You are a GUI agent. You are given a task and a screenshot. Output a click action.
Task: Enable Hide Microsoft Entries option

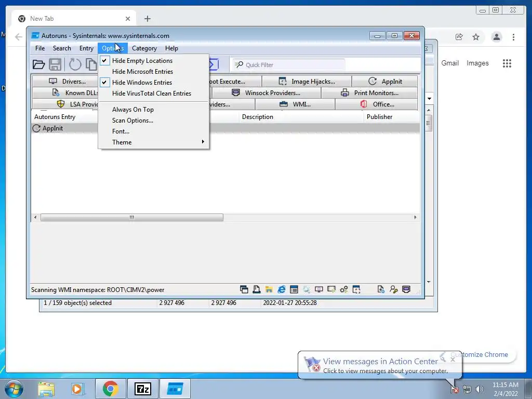click(153, 72)
